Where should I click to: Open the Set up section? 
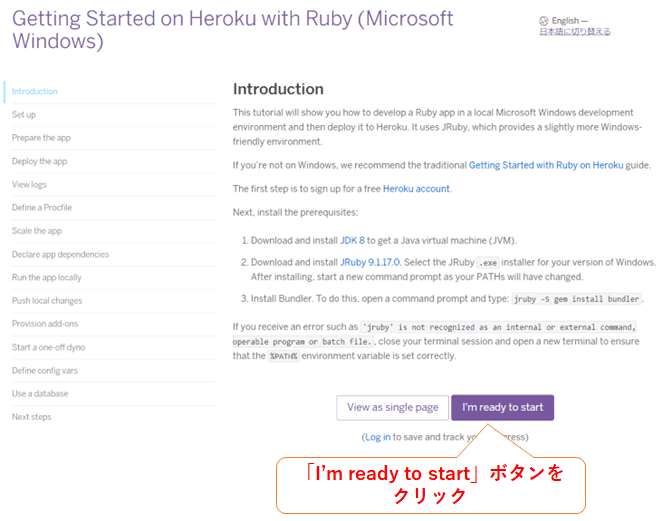[x=24, y=114]
